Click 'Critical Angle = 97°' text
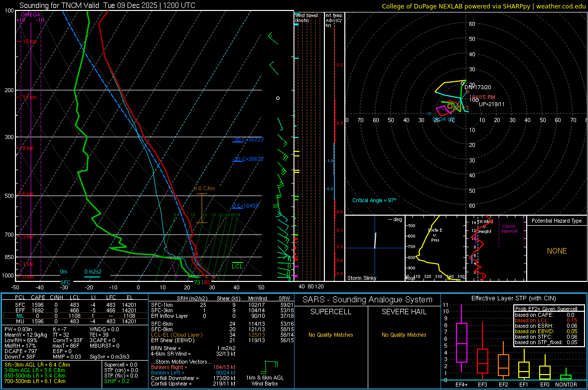The height and width of the screenshot is (390, 588). click(374, 200)
